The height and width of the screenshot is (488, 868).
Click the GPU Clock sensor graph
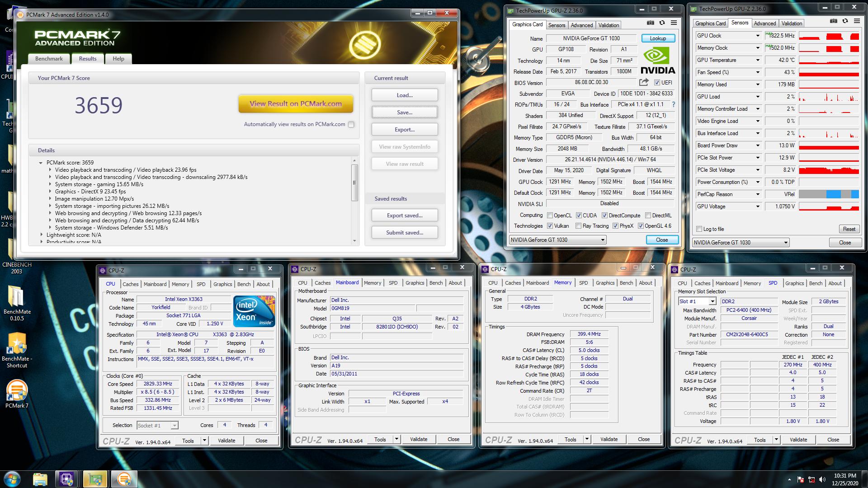click(829, 36)
